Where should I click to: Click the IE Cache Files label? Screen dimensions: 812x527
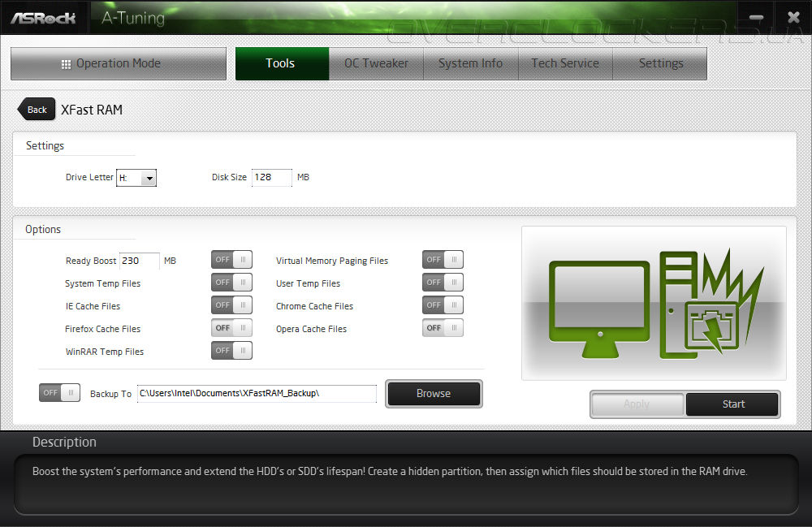tap(93, 306)
